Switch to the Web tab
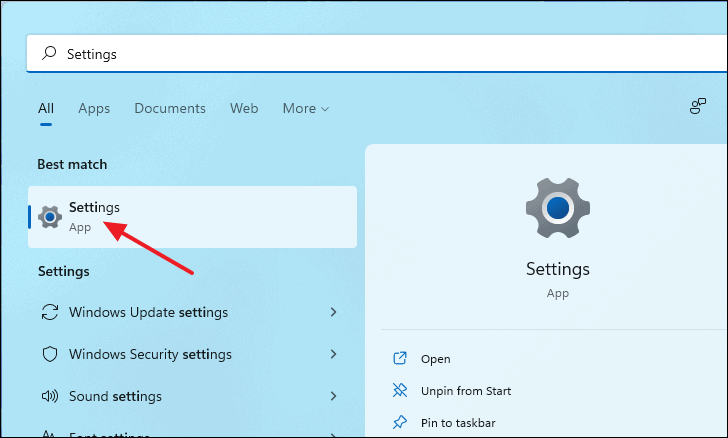Image resolution: width=728 pixels, height=438 pixels. [244, 108]
